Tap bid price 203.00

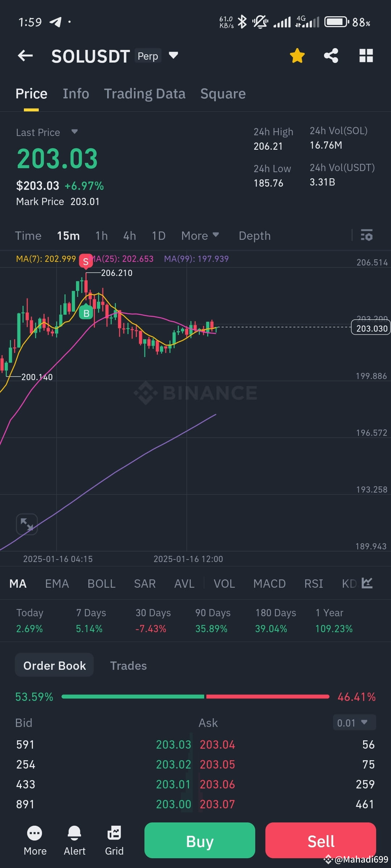point(173,804)
